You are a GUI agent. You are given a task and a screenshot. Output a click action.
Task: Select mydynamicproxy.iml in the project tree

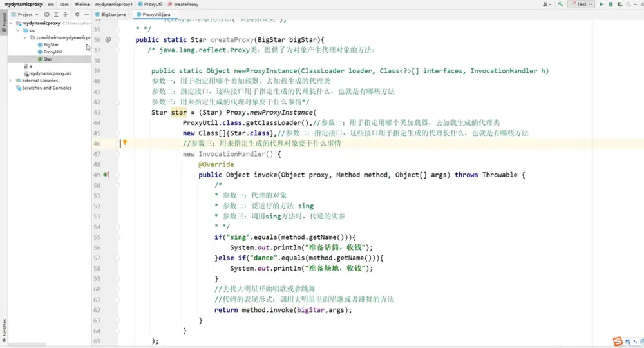coord(48,73)
